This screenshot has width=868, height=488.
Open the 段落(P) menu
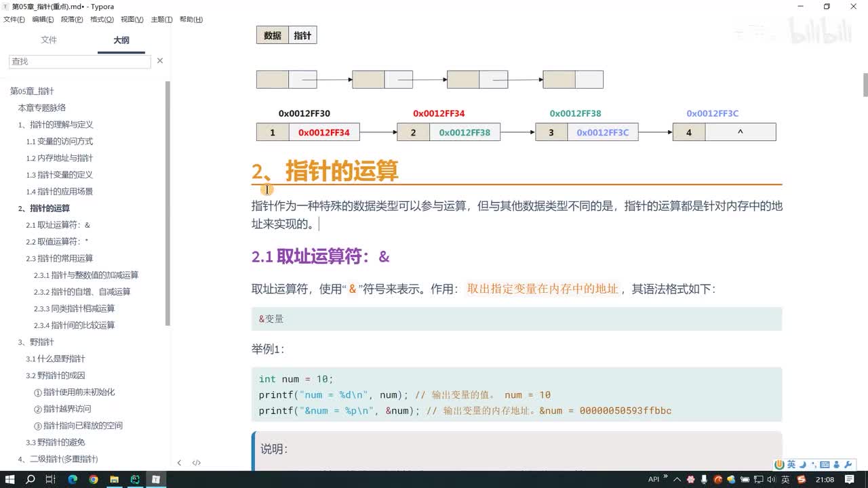[72, 20]
